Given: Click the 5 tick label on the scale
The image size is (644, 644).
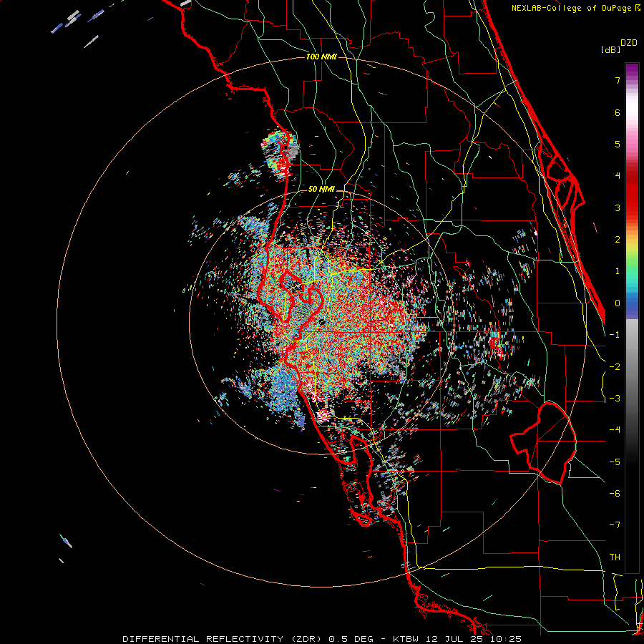Looking at the screenshot, I should tap(618, 144).
